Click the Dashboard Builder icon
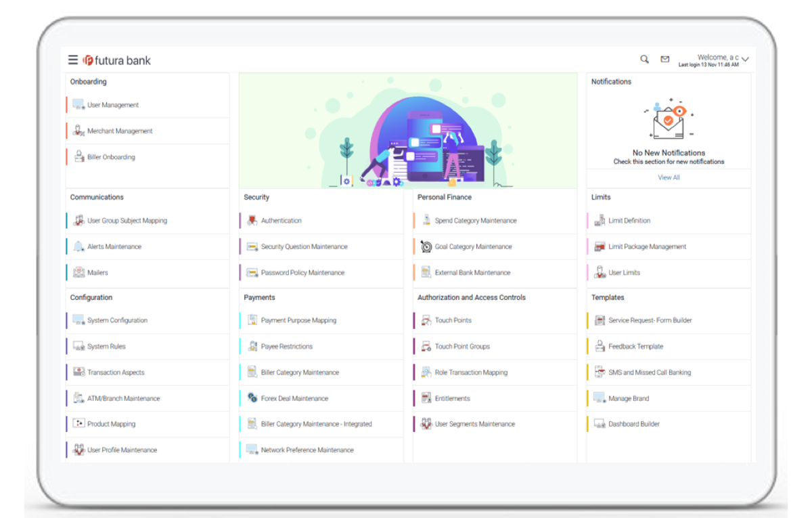The height and width of the screenshot is (518, 812). (600, 424)
